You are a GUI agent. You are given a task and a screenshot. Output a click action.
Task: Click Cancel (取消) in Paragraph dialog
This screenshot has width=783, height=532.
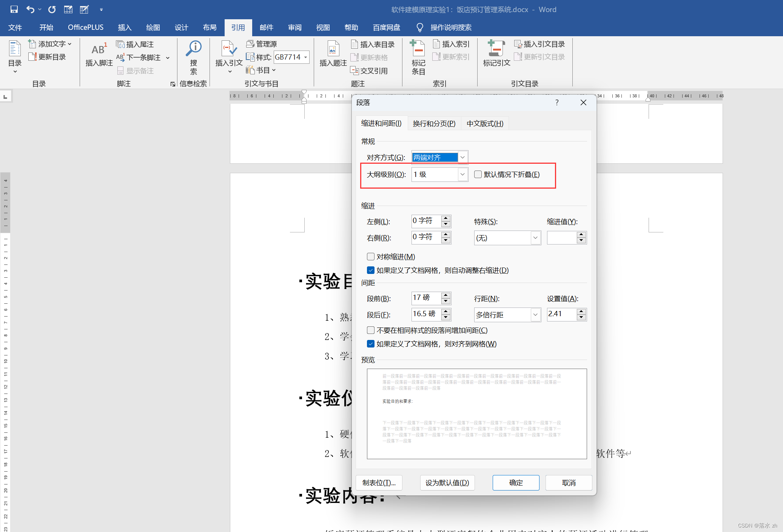[569, 483]
